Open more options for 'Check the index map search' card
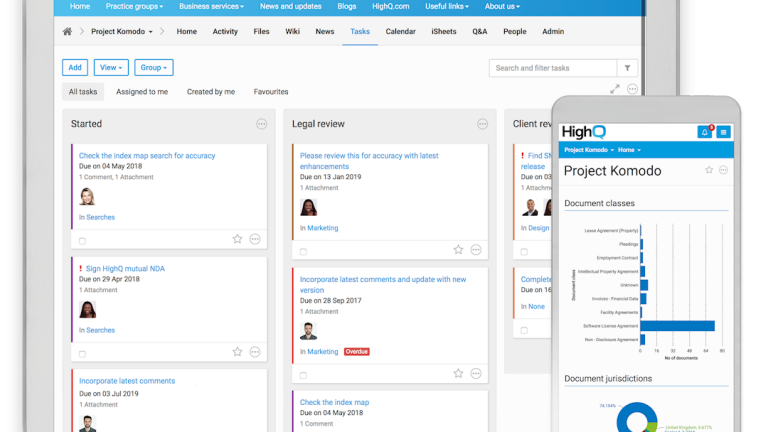The height and width of the screenshot is (432, 768). pyautogui.click(x=255, y=239)
